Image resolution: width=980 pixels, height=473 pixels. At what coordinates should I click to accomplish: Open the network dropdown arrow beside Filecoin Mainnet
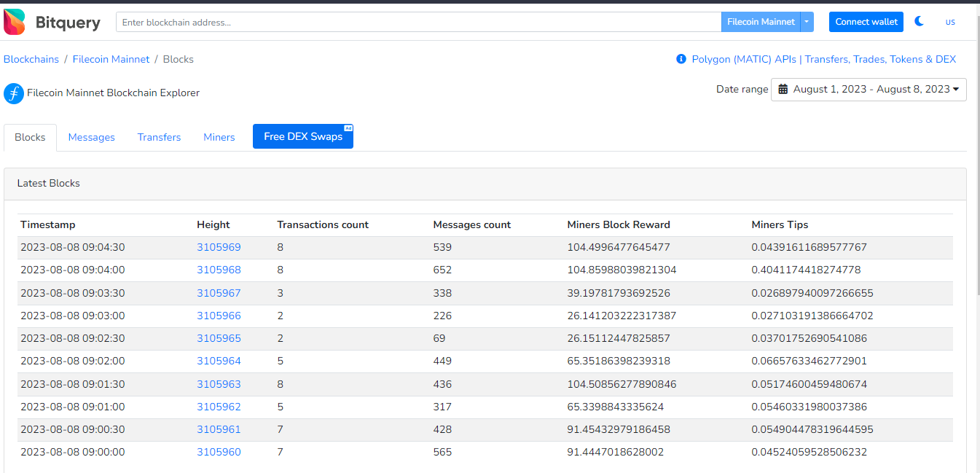[x=807, y=22]
